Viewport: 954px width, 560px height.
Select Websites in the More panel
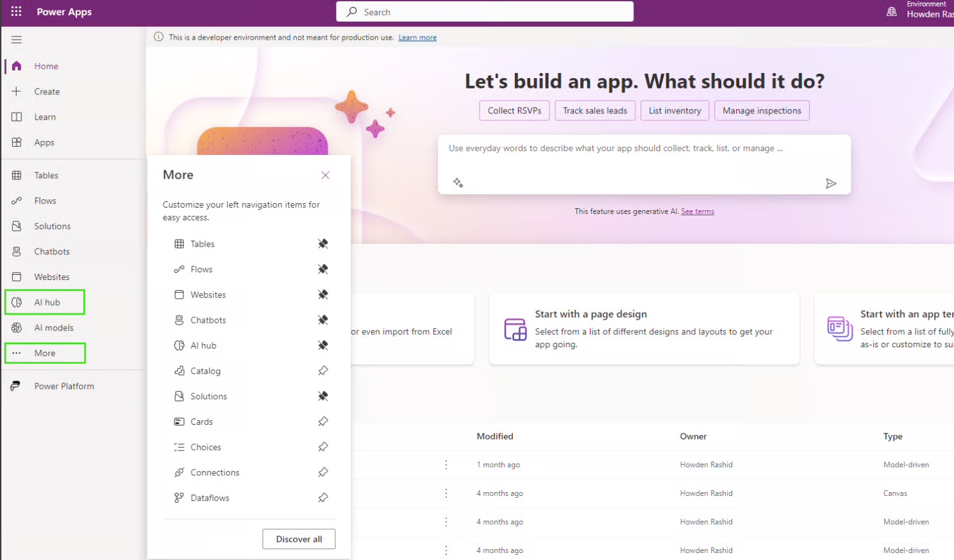coord(208,295)
